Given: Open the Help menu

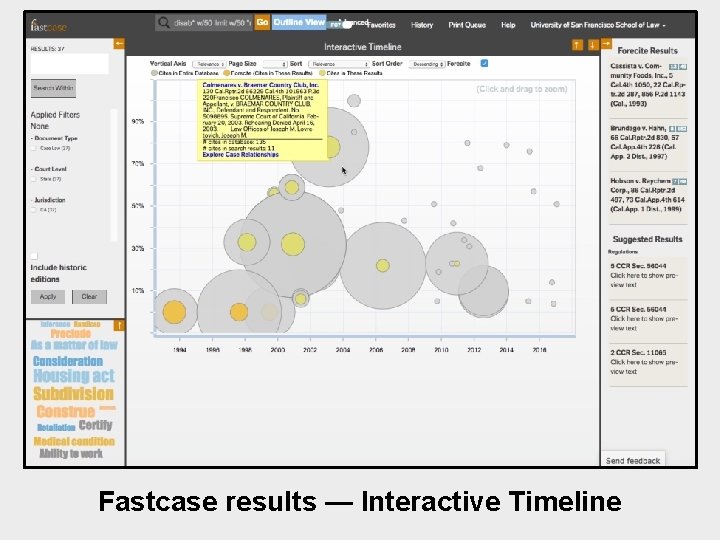Looking at the screenshot, I should coord(508,25).
